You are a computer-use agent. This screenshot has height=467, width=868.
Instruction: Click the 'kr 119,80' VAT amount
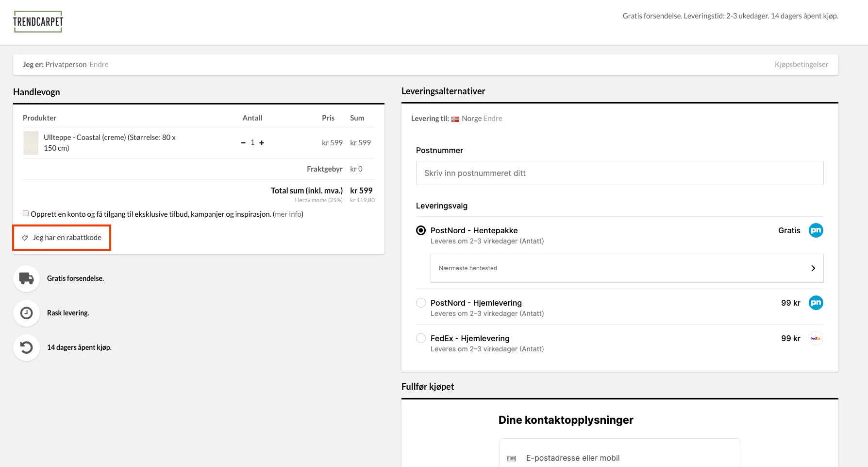point(362,200)
